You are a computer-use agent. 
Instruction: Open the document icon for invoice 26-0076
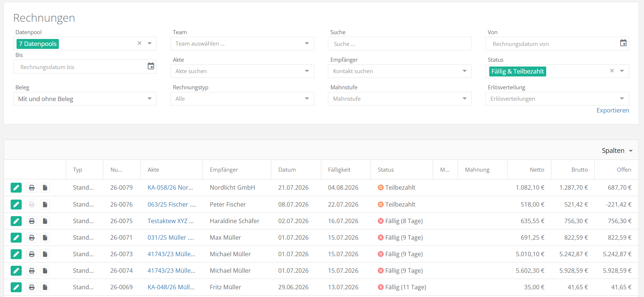pos(45,204)
